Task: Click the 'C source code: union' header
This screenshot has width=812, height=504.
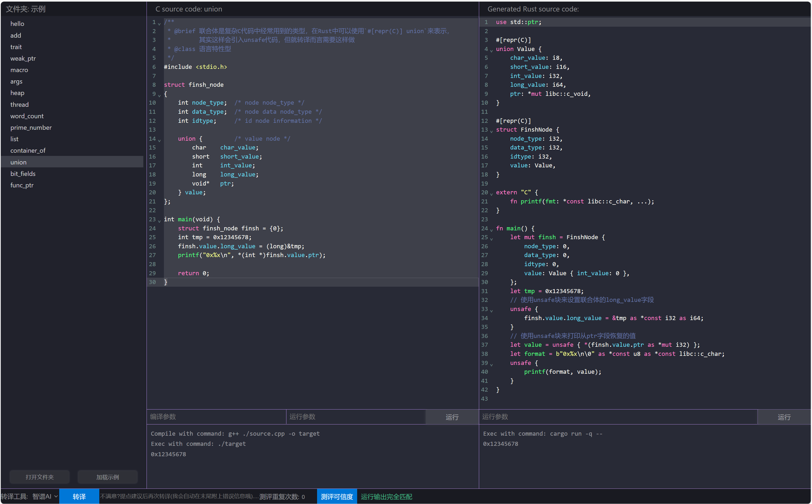Action: [189, 9]
